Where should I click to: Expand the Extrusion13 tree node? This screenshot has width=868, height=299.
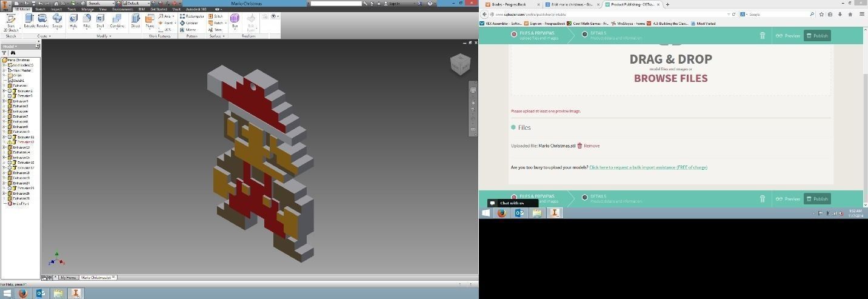click(4, 147)
